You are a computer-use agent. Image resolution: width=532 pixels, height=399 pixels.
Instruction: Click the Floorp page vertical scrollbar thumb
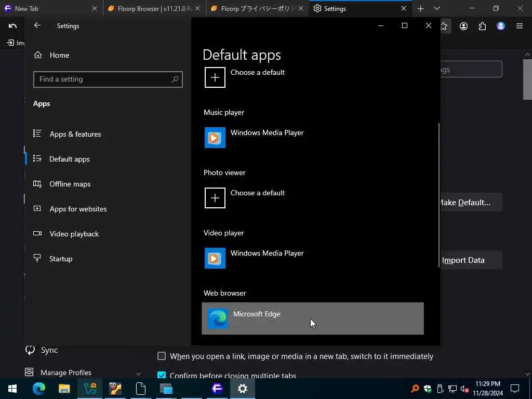point(527,79)
